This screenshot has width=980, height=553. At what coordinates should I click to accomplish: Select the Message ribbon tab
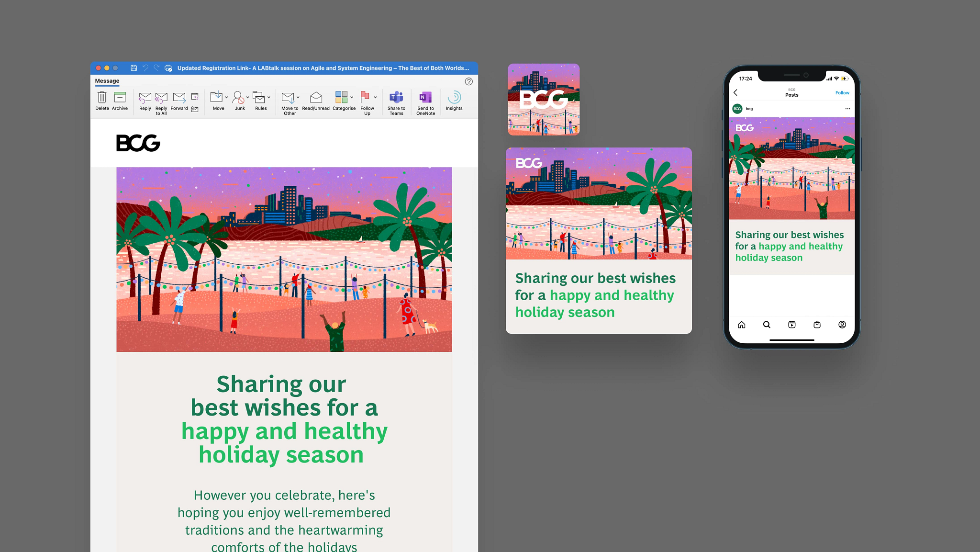tap(107, 81)
